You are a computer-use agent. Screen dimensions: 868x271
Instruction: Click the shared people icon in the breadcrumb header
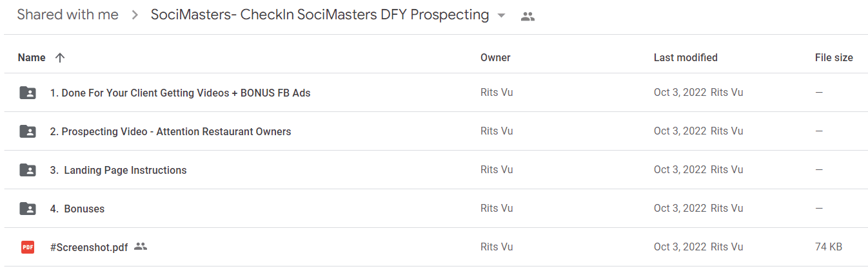[x=528, y=17]
